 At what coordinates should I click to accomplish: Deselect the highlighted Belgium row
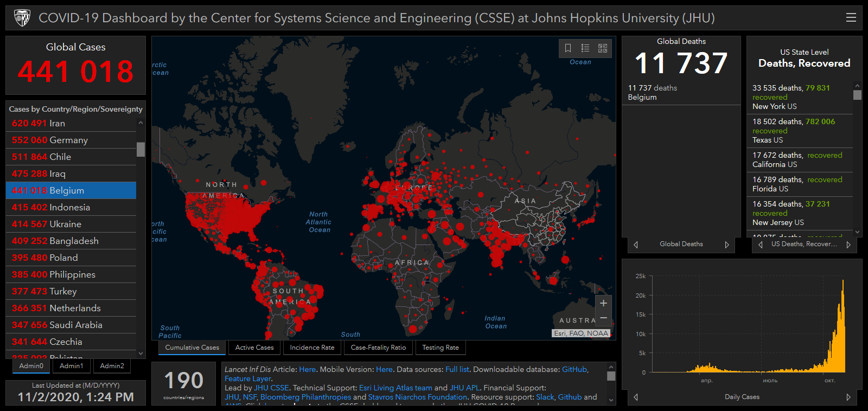[x=71, y=190]
